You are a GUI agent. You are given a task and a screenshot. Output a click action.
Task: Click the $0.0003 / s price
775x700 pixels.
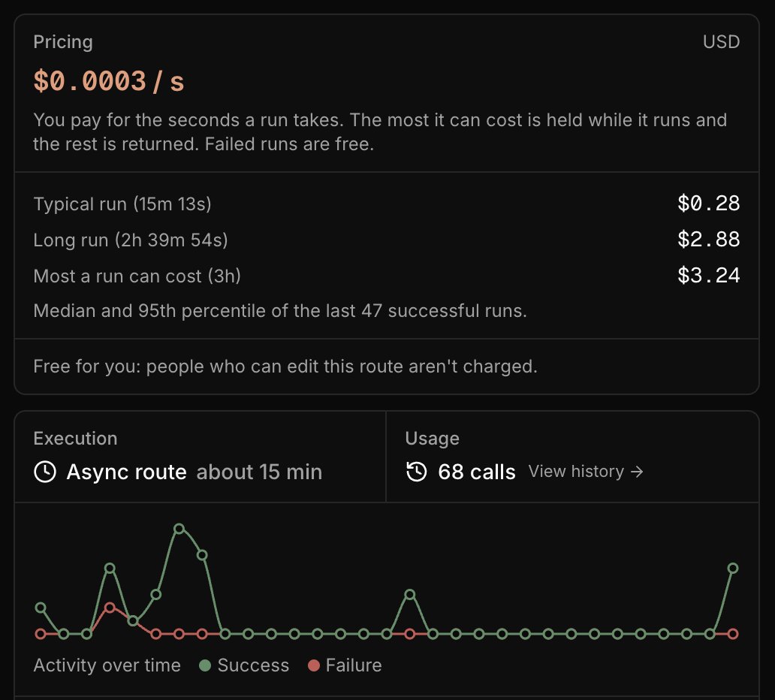[x=109, y=81]
